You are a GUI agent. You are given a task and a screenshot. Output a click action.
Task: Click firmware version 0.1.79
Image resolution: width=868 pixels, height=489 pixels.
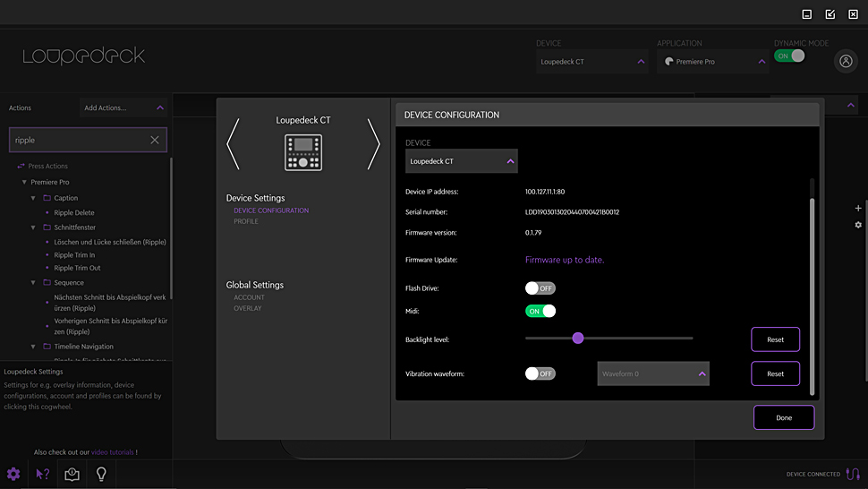coord(533,233)
